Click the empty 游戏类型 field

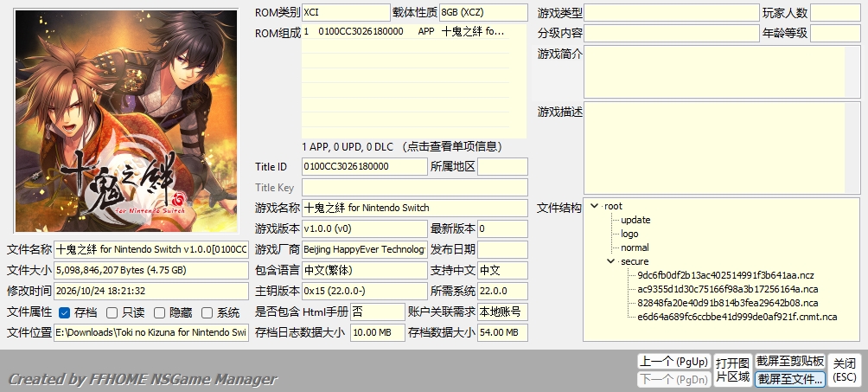click(672, 13)
